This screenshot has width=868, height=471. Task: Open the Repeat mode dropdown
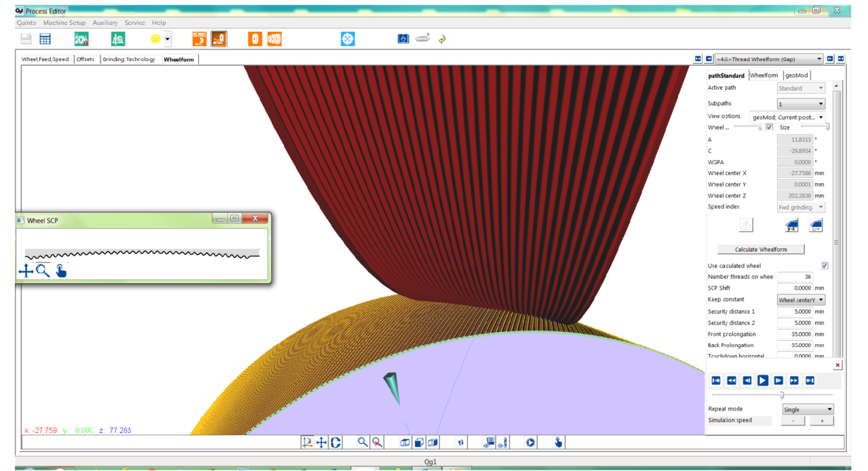808,410
